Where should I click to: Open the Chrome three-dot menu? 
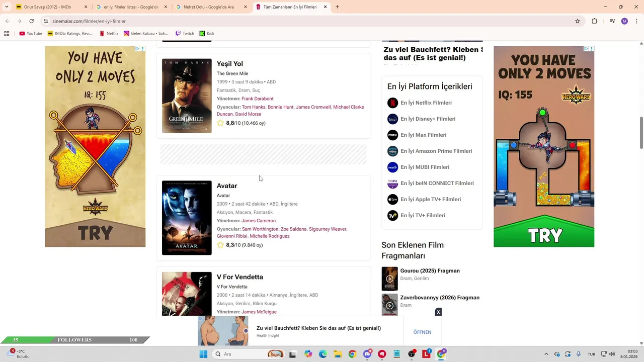(636, 21)
